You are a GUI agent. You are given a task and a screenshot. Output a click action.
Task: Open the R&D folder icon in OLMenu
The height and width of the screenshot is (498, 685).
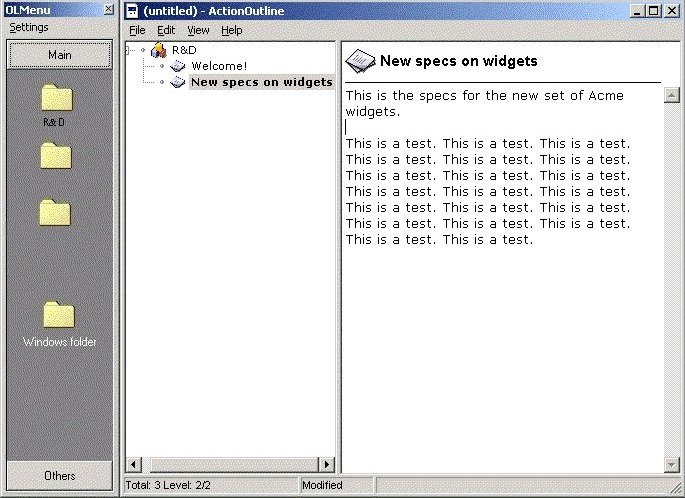click(57, 97)
